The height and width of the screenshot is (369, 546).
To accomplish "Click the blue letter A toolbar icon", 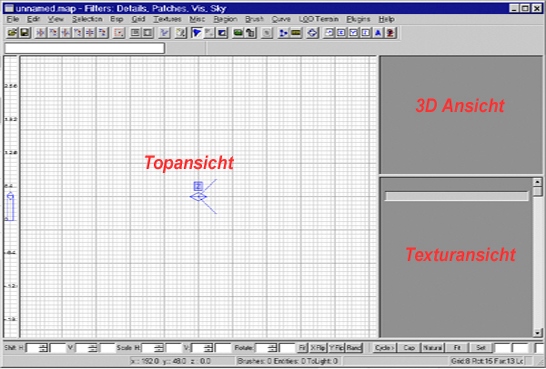I will [378, 33].
